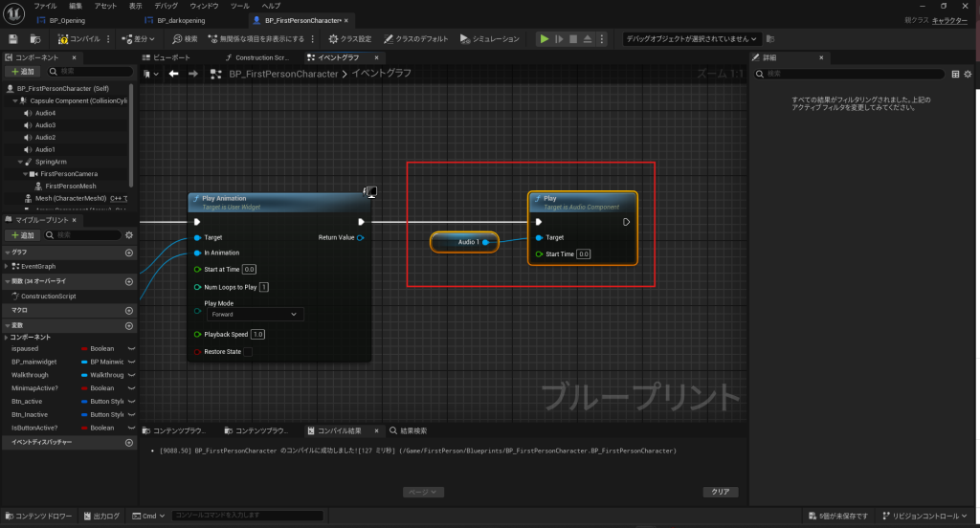Click add variable plus icon in 変数 section
The image size is (980, 528).
point(129,325)
